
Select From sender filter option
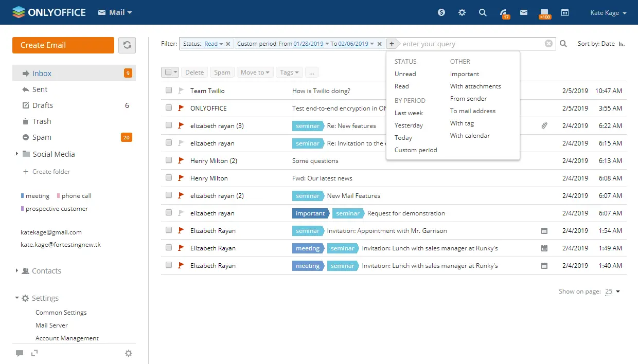click(468, 99)
